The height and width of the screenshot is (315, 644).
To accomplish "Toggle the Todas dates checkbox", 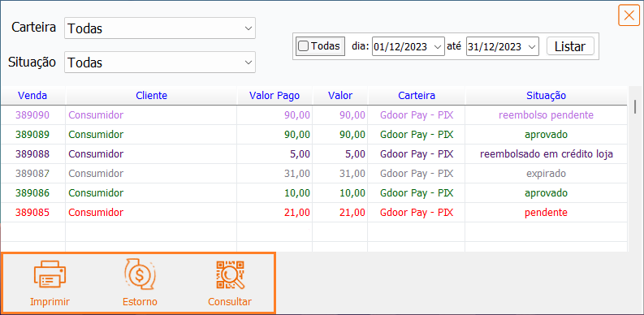I will coord(303,46).
